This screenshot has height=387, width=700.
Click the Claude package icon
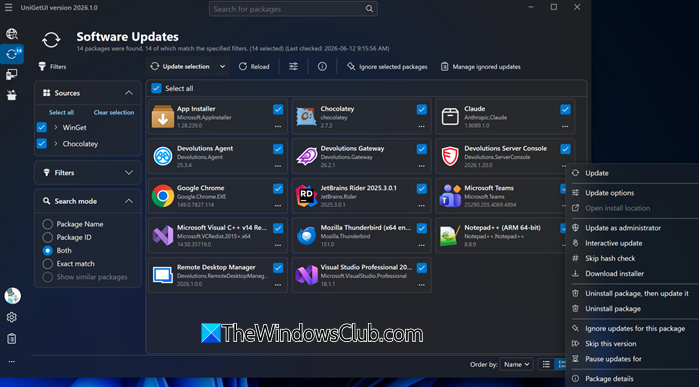tap(450, 117)
